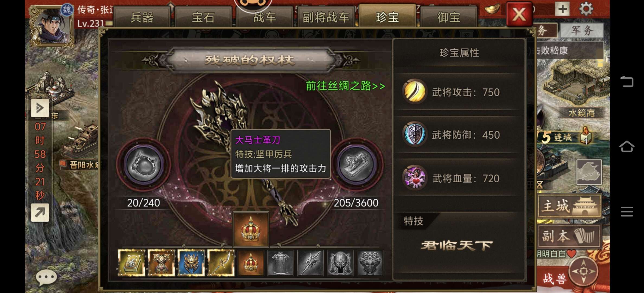Open the settings gear icon
This screenshot has height=293, width=644.
(586, 9)
